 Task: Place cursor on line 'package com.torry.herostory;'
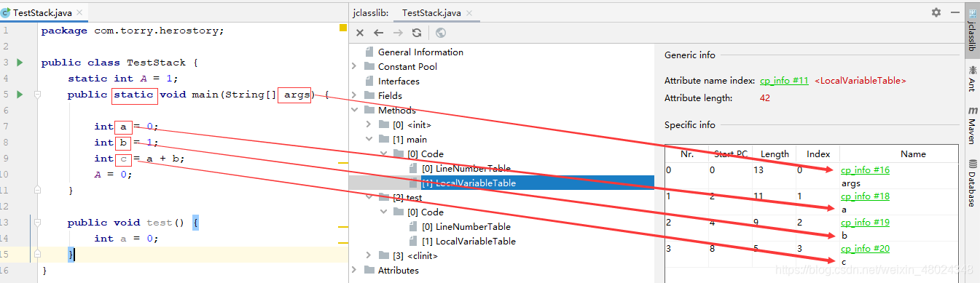(133, 31)
